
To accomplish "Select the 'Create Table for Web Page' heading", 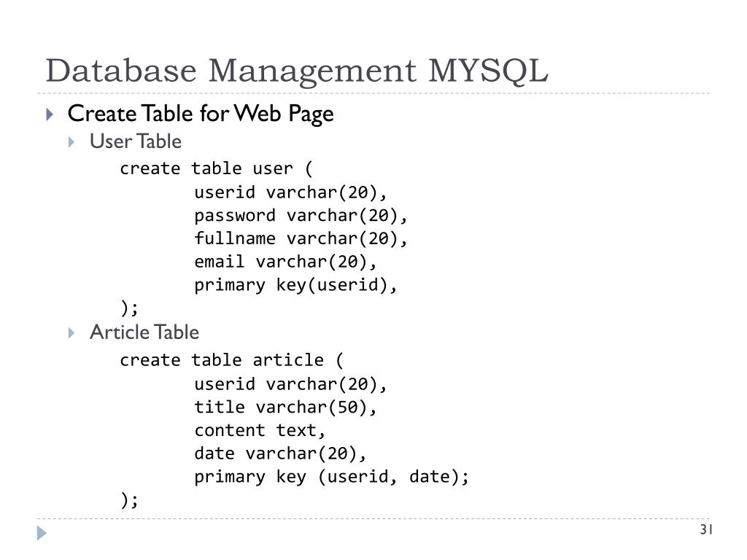I will tap(201, 114).
